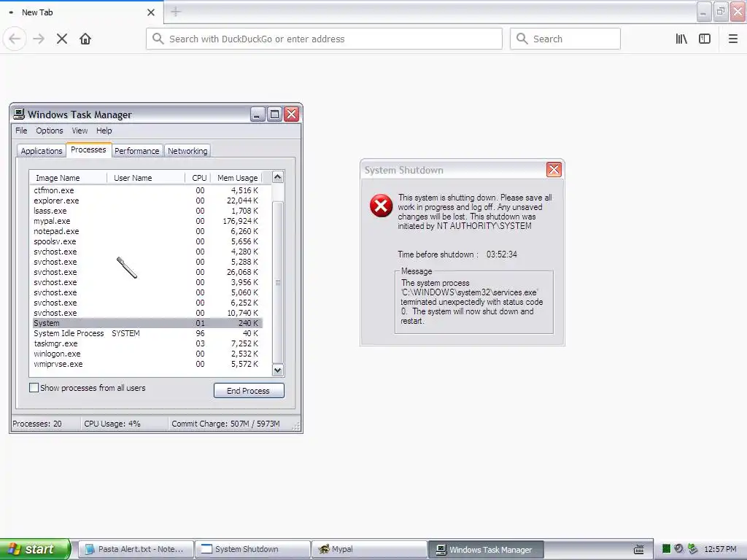Switch to the Applications tab
This screenshot has width=747, height=560.
click(42, 151)
